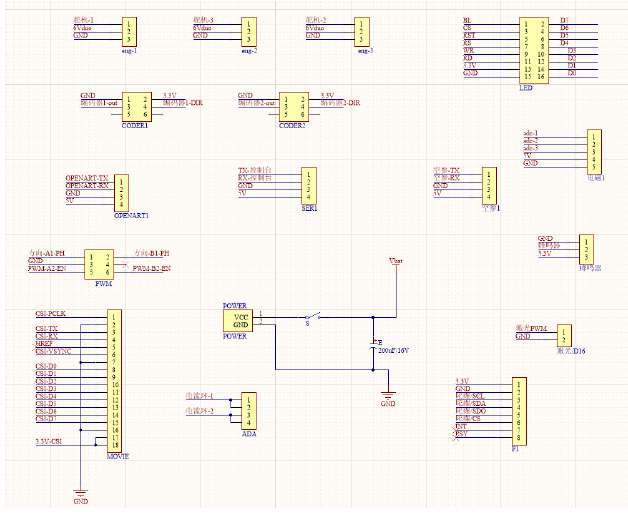Click the "INT" label on P1 header
The image size is (628, 513).
(x=461, y=426)
